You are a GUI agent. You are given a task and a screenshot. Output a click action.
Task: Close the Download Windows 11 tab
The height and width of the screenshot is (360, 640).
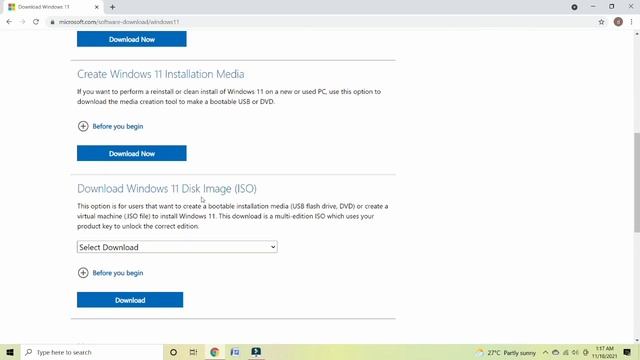coord(97,7)
